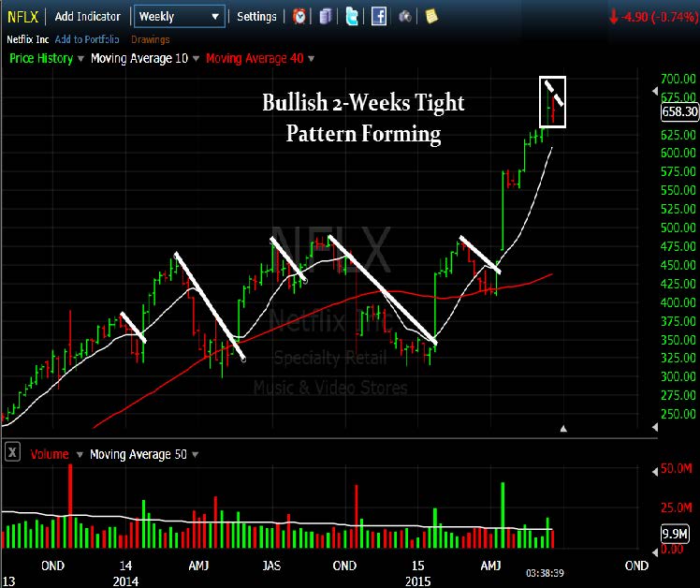
Task: Select the red Volume label
Action: [x=50, y=454]
